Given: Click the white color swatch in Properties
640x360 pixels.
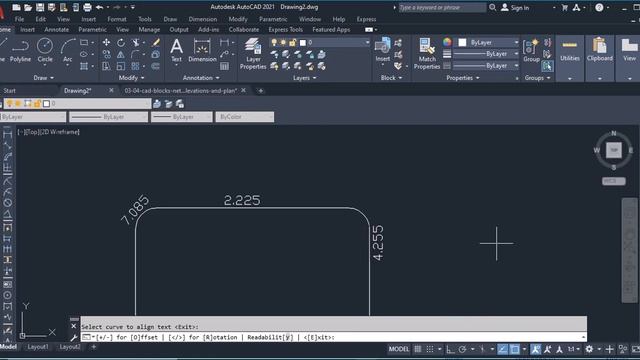Looking at the screenshot, I should click(x=462, y=42).
